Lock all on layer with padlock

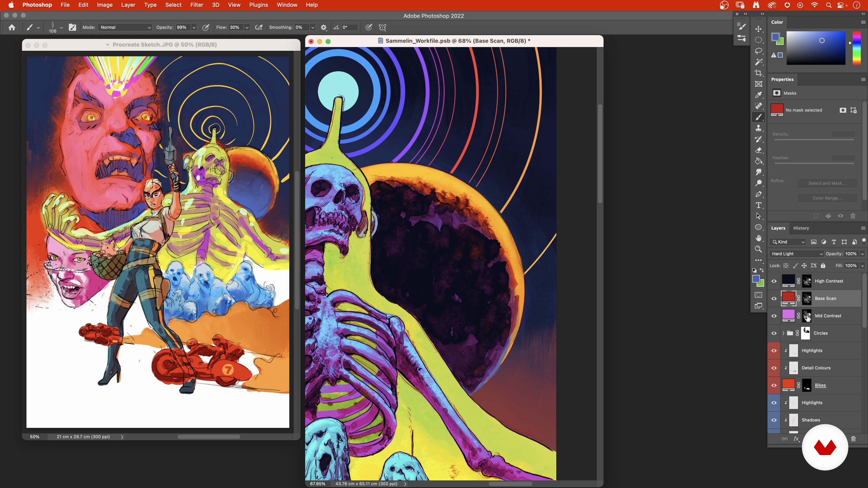823,266
